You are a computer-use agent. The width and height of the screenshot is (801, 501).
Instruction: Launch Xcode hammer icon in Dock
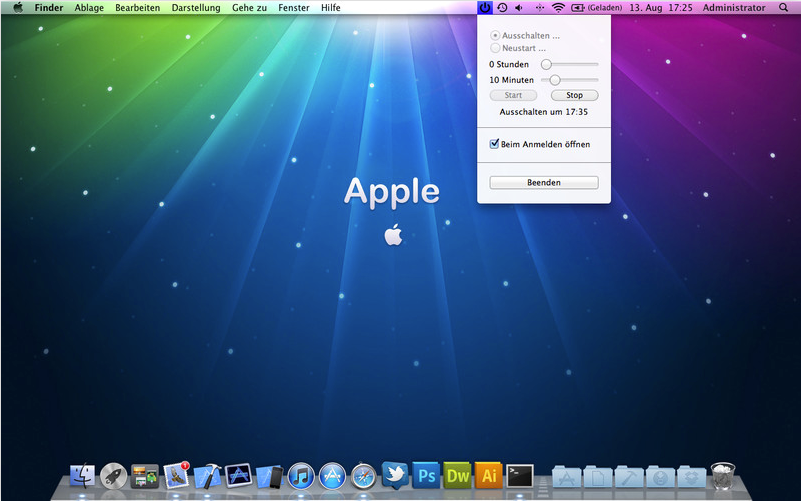(207, 475)
